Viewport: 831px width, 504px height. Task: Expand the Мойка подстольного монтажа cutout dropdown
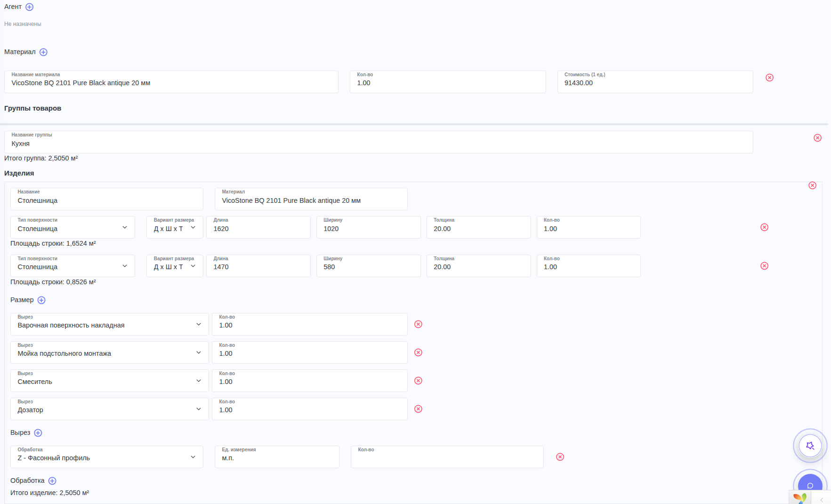coord(109,352)
